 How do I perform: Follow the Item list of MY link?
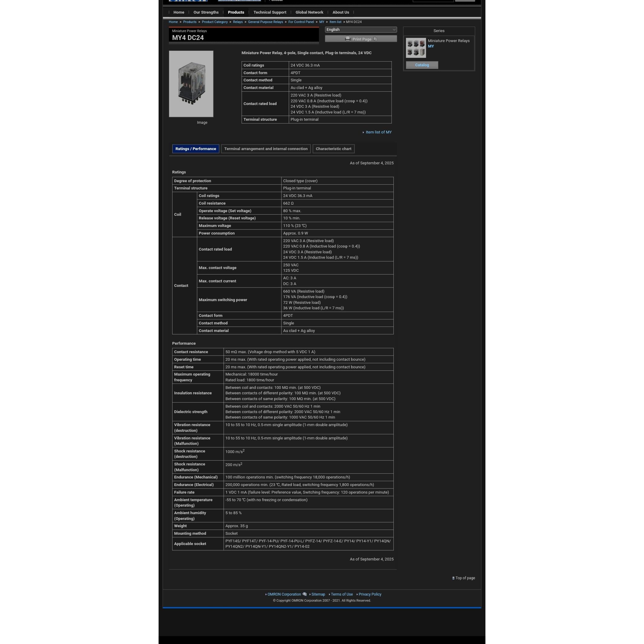[x=378, y=132]
